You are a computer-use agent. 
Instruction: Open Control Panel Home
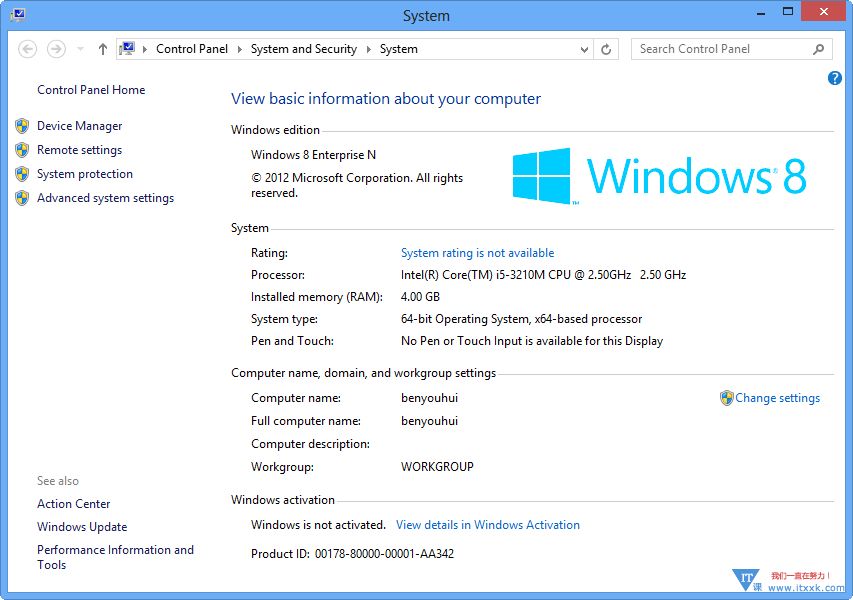point(91,90)
